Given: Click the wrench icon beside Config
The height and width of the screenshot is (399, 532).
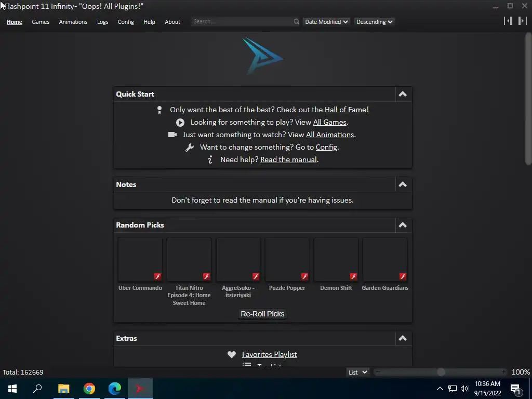Looking at the screenshot, I should point(190,147).
